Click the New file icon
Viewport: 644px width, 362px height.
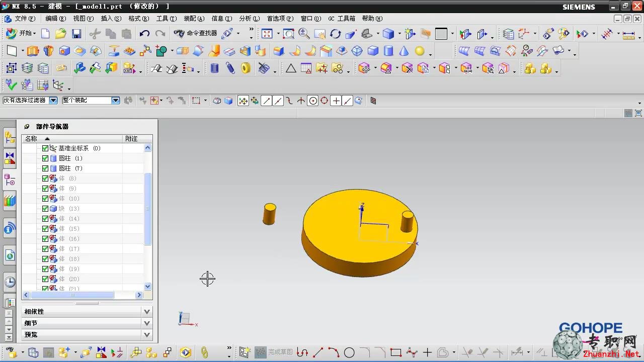[45, 34]
